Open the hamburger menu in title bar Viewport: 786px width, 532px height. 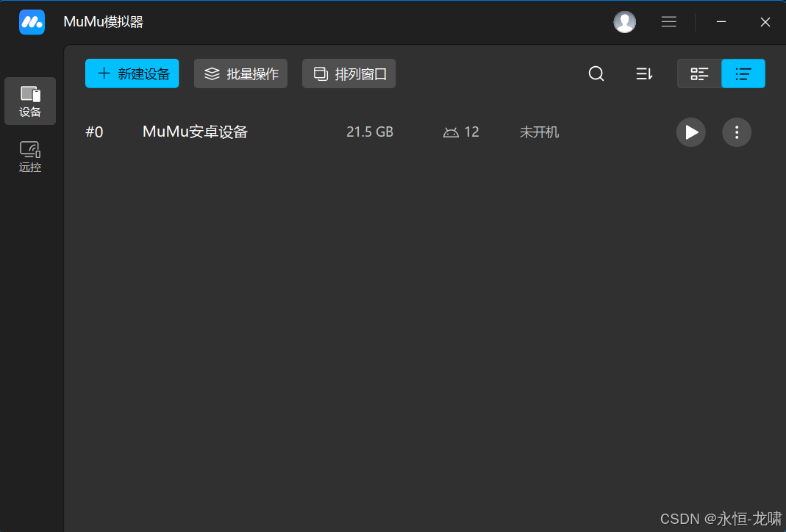pos(668,22)
